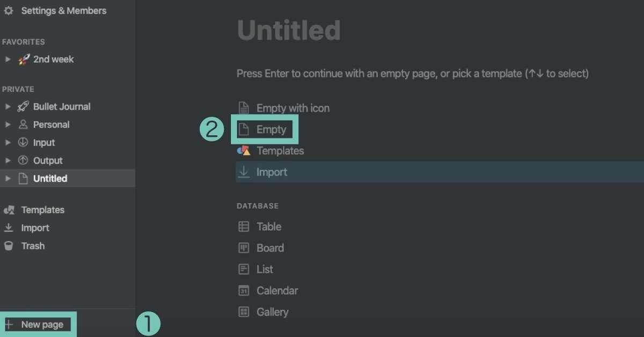Screen dimensions: 644x337
Task: Open Import from the sidebar
Action: coord(35,228)
